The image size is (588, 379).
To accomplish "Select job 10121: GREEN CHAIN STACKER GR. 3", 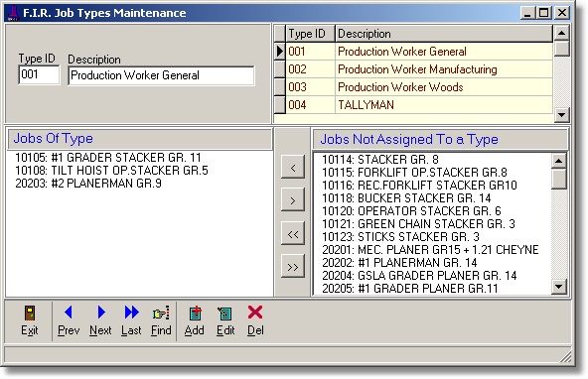I will pyautogui.click(x=418, y=224).
